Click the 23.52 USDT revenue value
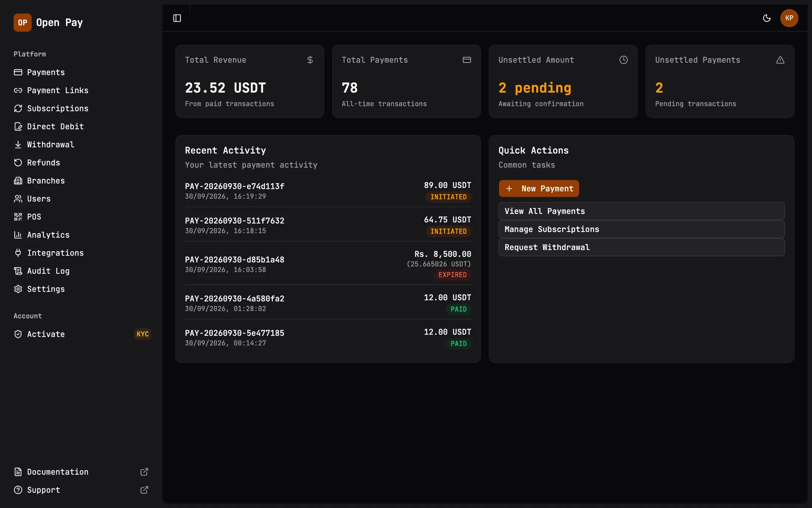 click(226, 88)
